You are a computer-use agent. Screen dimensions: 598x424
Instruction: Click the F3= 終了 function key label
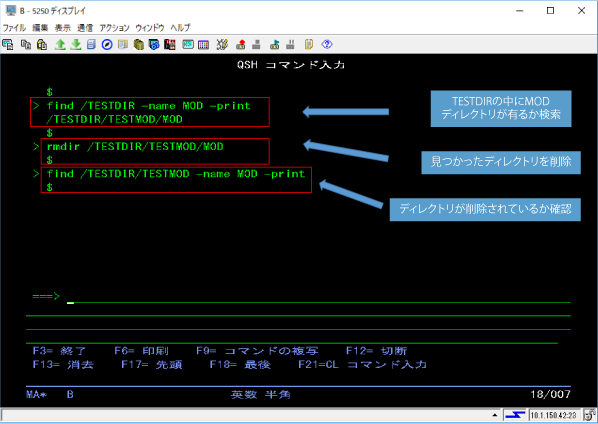(59, 351)
